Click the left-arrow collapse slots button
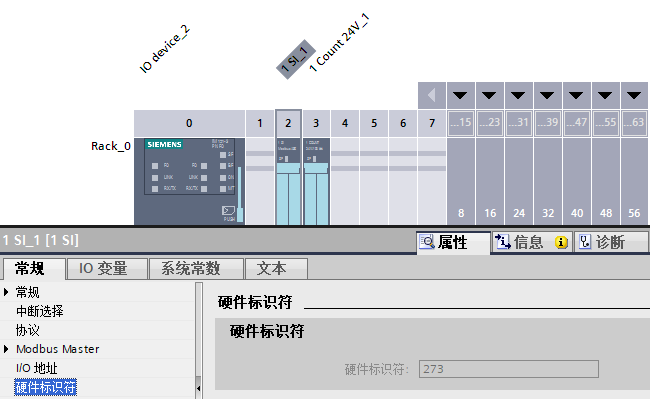This screenshot has height=399, width=650. (432, 95)
